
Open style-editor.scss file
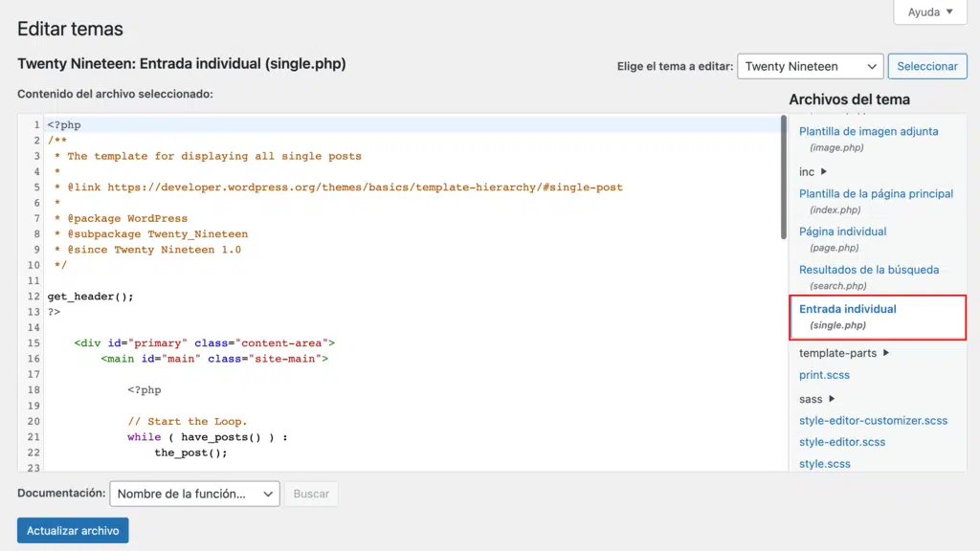point(842,442)
